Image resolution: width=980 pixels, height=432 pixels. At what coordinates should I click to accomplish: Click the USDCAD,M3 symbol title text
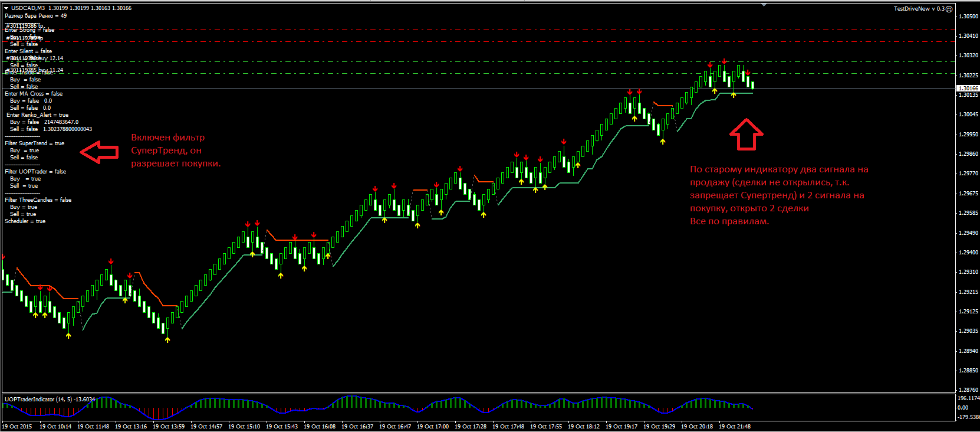(x=28, y=8)
